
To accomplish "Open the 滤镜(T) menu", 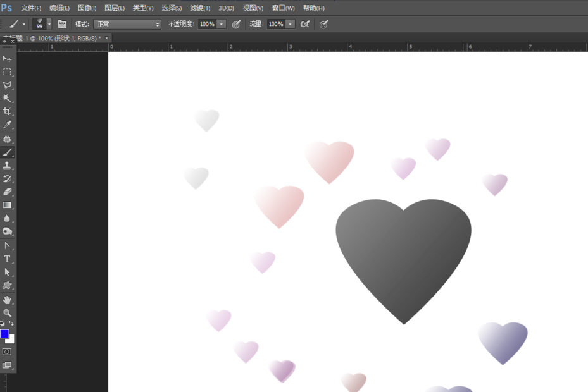I will coord(200,8).
